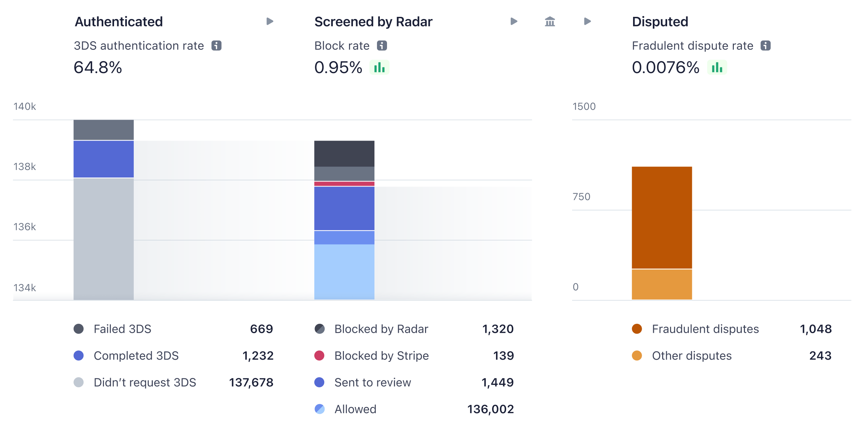868x421 pixels.
Task: Click the bank building icon
Action: [550, 22]
